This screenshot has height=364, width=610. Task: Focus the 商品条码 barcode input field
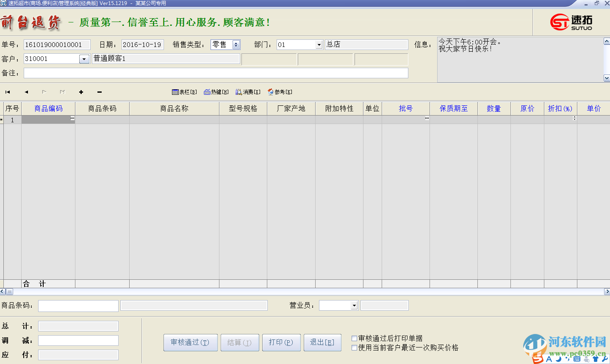pyautogui.click(x=78, y=306)
